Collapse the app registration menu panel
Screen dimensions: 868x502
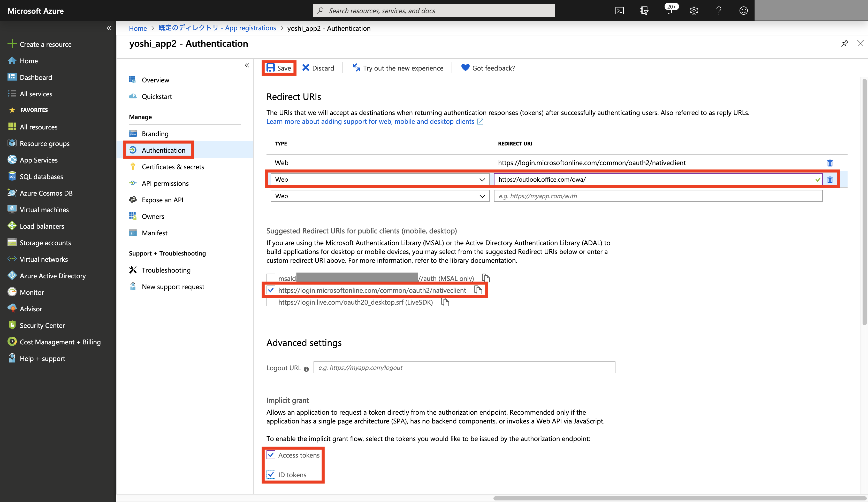click(x=247, y=65)
